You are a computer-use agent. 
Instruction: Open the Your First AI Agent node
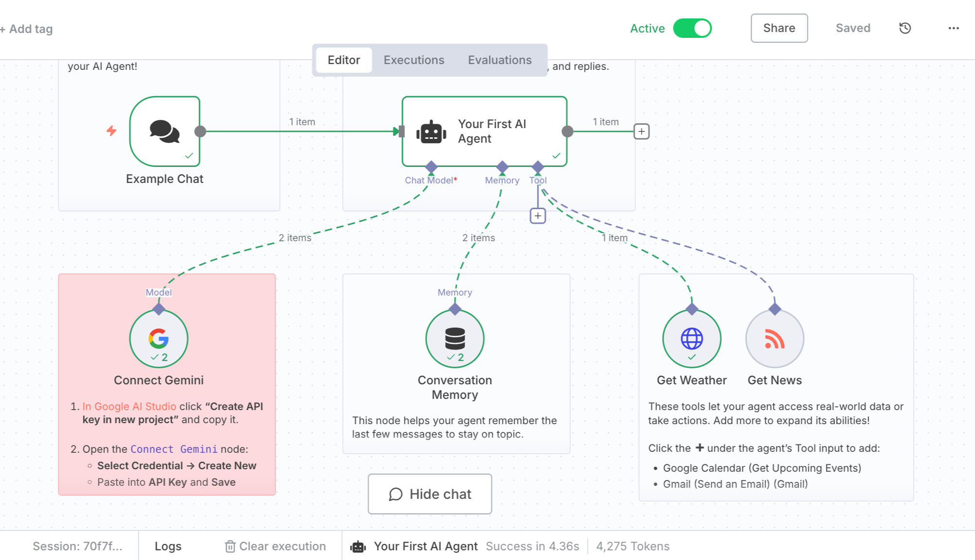point(484,132)
